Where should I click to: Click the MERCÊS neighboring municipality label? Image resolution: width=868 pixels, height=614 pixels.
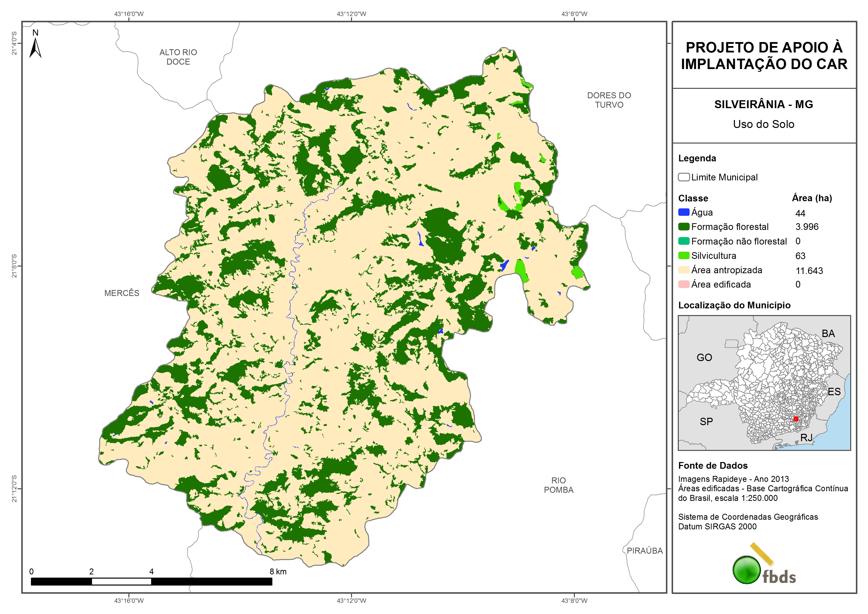click(x=122, y=293)
